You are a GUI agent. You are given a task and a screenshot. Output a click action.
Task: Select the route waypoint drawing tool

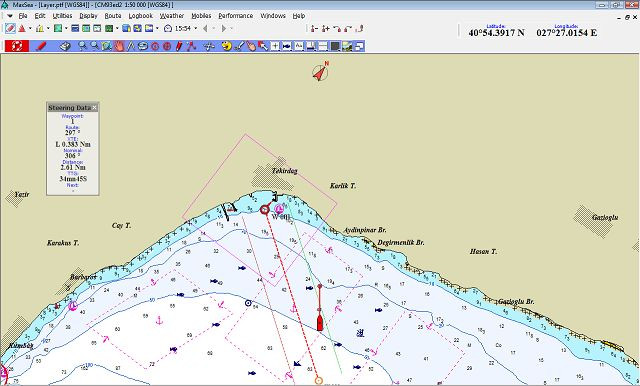pyautogui.click(x=191, y=46)
